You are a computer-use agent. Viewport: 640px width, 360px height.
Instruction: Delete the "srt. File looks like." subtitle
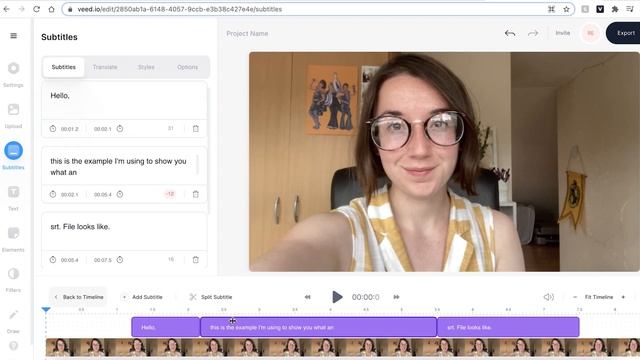[x=196, y=260]
